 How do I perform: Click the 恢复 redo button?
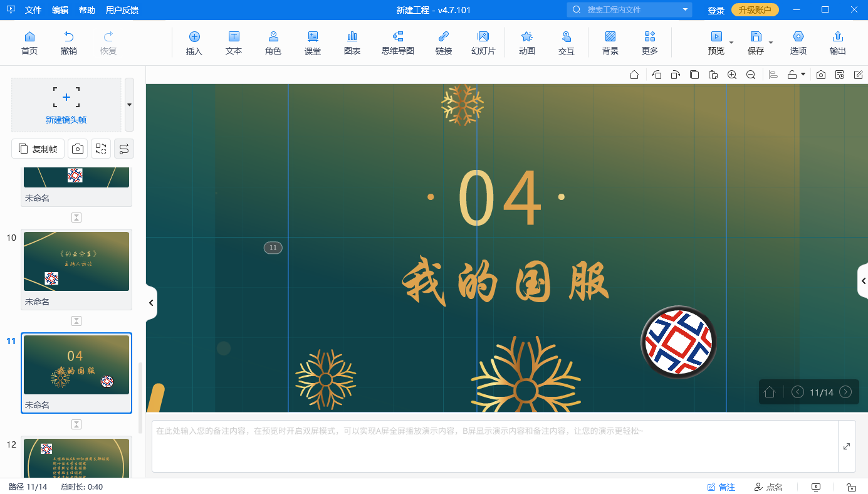[108, 43]
